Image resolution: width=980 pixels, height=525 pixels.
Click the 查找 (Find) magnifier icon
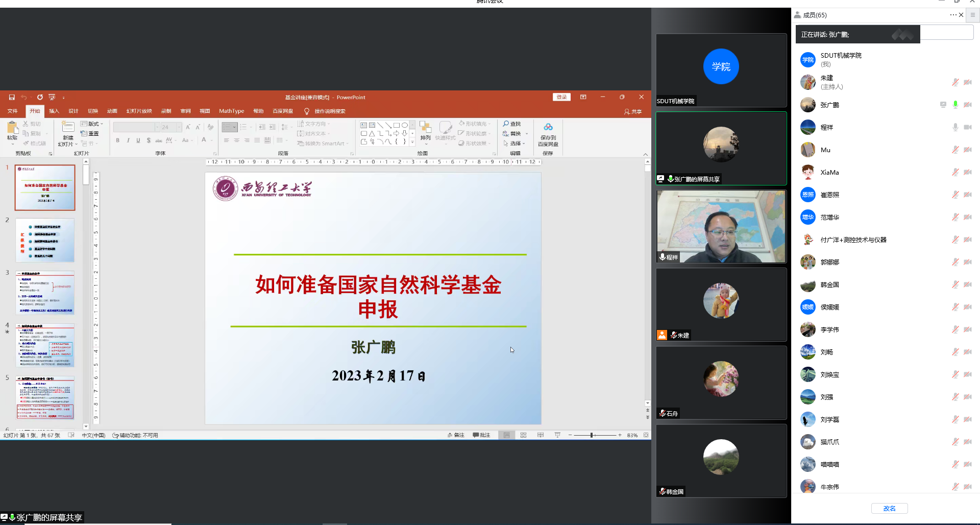[506, 124]
